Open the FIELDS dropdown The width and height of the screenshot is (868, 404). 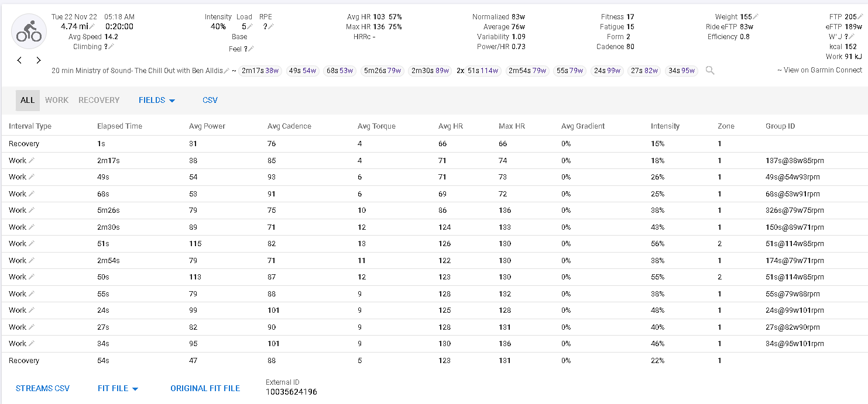pyautogui.click(x=157, y=100)
